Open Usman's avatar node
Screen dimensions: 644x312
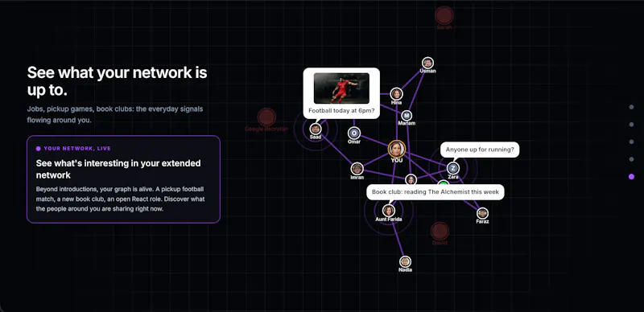(427, 63)
